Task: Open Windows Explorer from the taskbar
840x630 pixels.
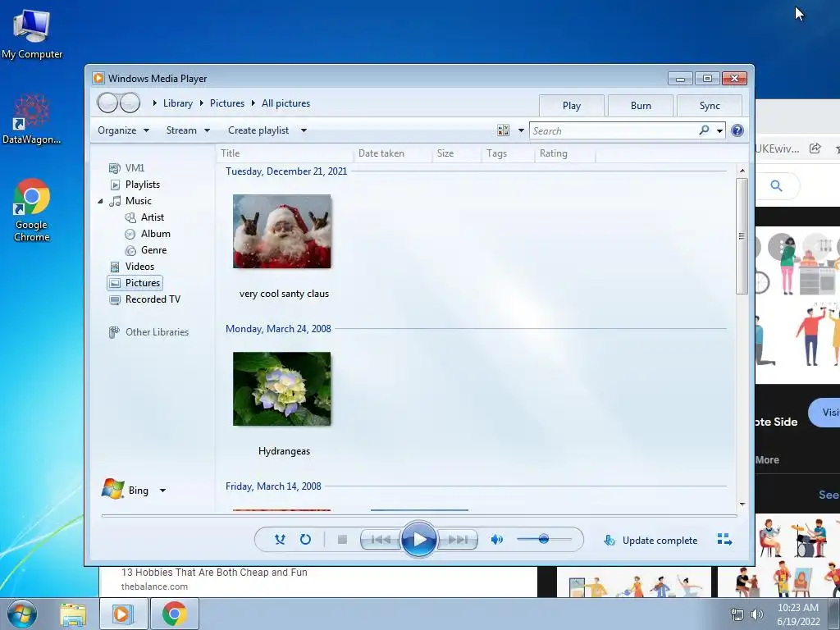Action: (73, 614)
